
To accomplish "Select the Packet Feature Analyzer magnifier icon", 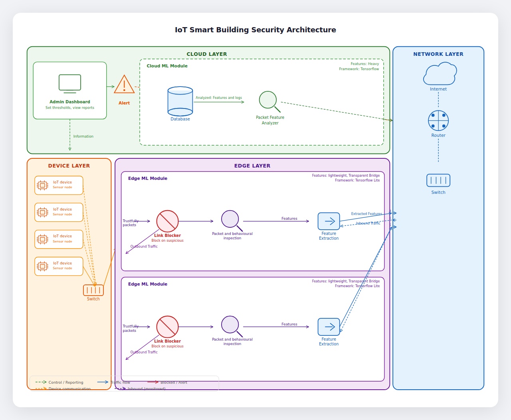I will coord(270,102).
